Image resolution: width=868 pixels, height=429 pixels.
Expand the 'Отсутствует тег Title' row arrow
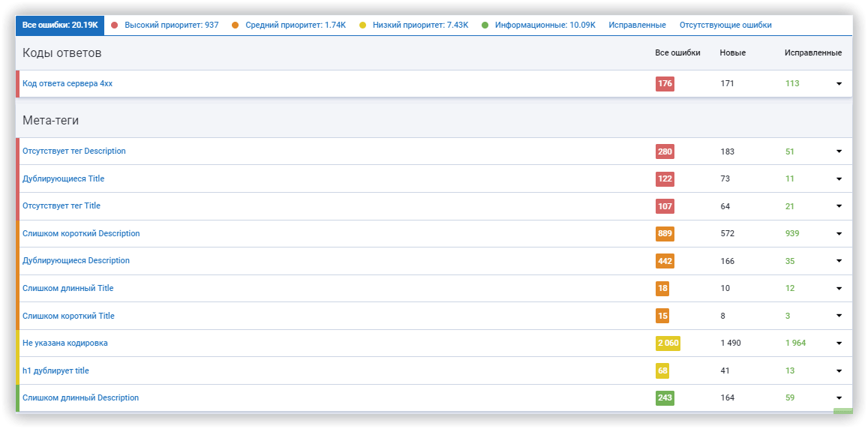tap(839, 206)
